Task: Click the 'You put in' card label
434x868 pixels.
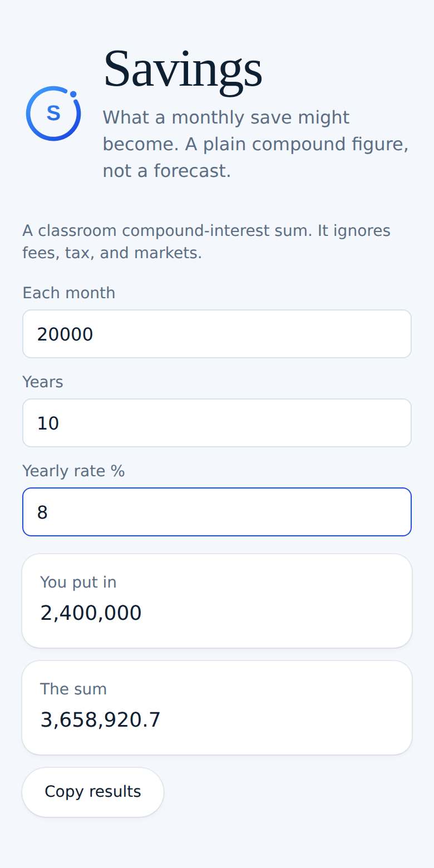Action: pyautogui.click(x=78, y=582)
